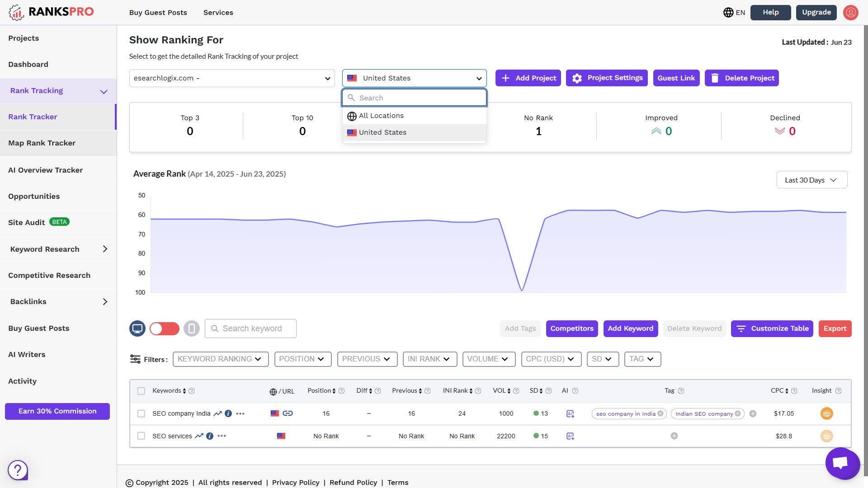The width and height of the screenshot is (868, 488).
Task: Open the KEYWORD RANKING filter
Action: click(221, 359)
